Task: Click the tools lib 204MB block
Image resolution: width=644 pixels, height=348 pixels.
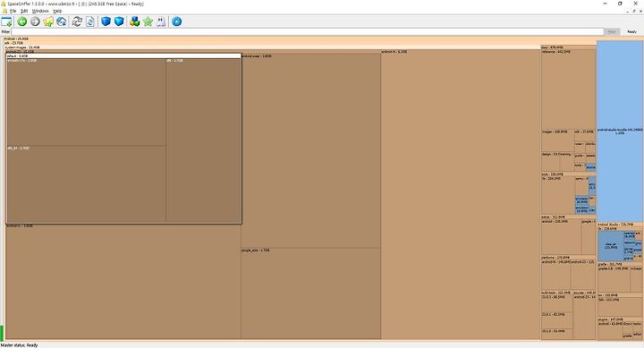Action: pyautogui.click(x=558, y=196)
